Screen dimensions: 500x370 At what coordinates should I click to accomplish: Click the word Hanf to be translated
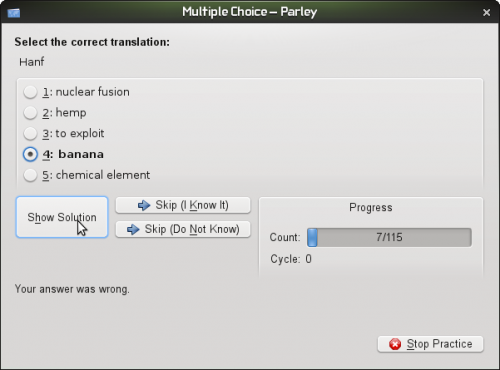click(32, 62)
